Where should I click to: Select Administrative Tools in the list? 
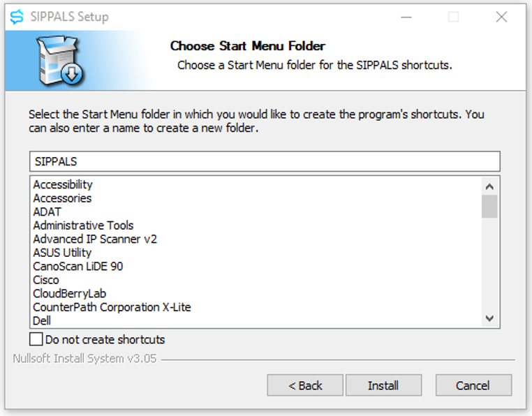[x=83, y=225]
